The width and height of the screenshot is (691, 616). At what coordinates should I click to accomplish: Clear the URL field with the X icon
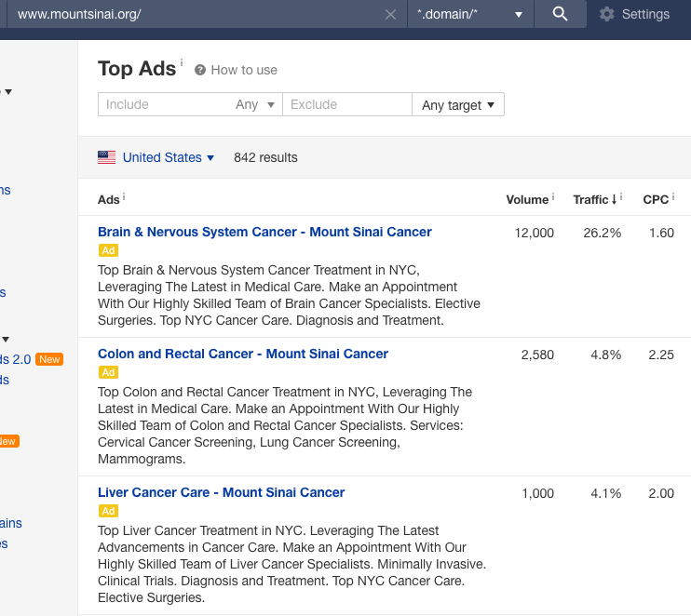pos(390,15)
